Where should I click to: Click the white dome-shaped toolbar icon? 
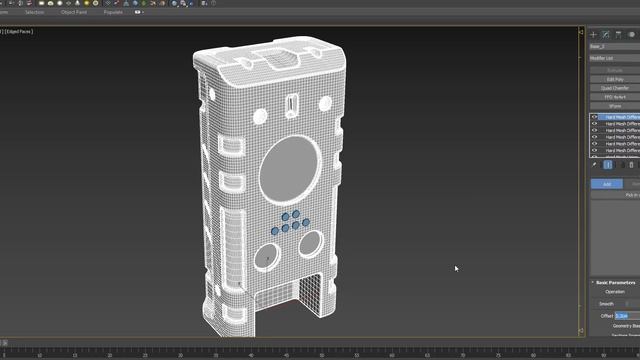click(x=51, y=3)
